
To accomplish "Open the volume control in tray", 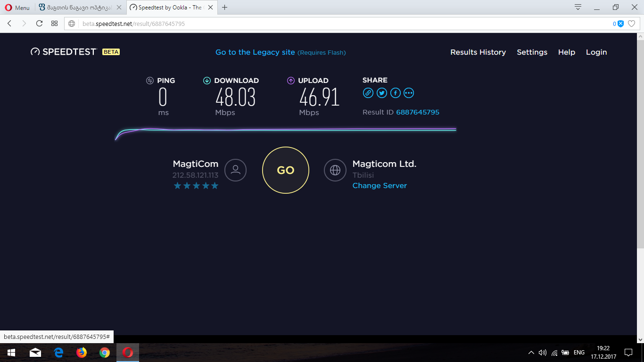I will pyautogui.click(x=543, y=353).
